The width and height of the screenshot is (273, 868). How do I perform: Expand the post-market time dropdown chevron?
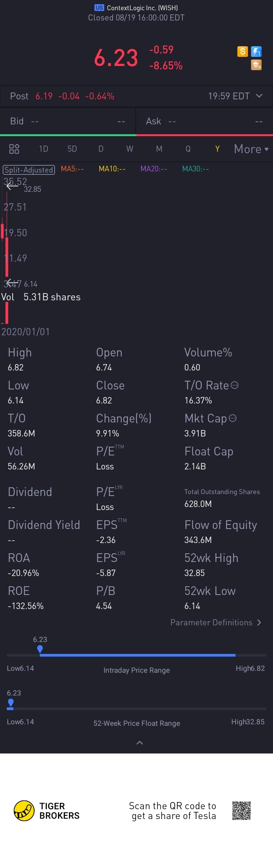[259, 96]
